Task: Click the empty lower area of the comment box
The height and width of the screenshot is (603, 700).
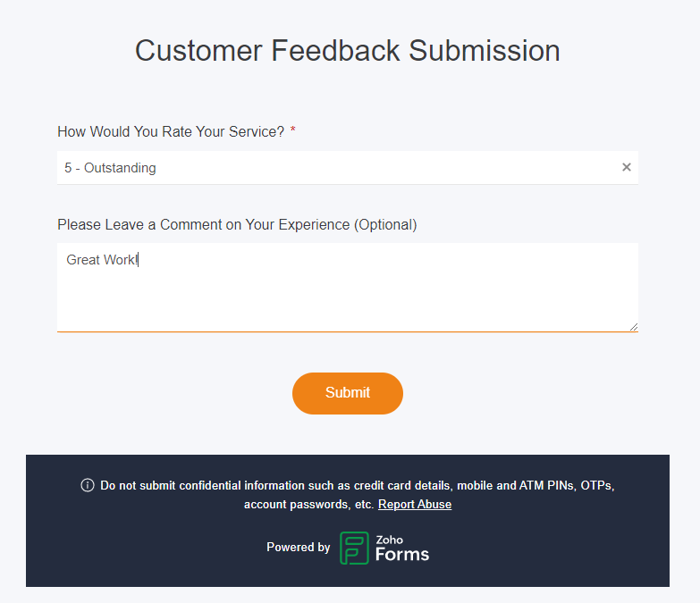Action: [348, 303]
